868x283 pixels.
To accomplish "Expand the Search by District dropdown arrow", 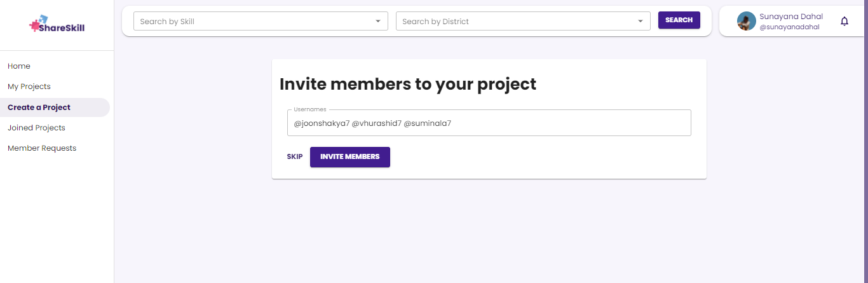I will [x=641, y=21].
